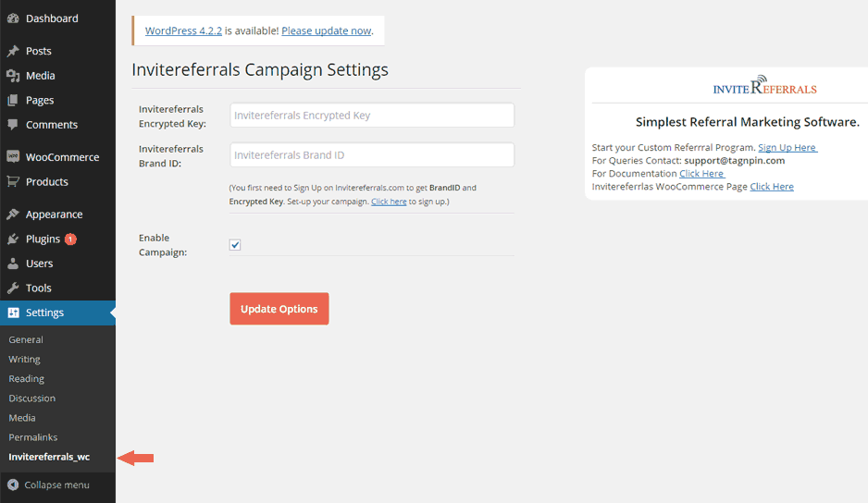Screen dimensions: 868x503
Task: Click the Posts pushpin icon
Action: (x=13, y=51)
